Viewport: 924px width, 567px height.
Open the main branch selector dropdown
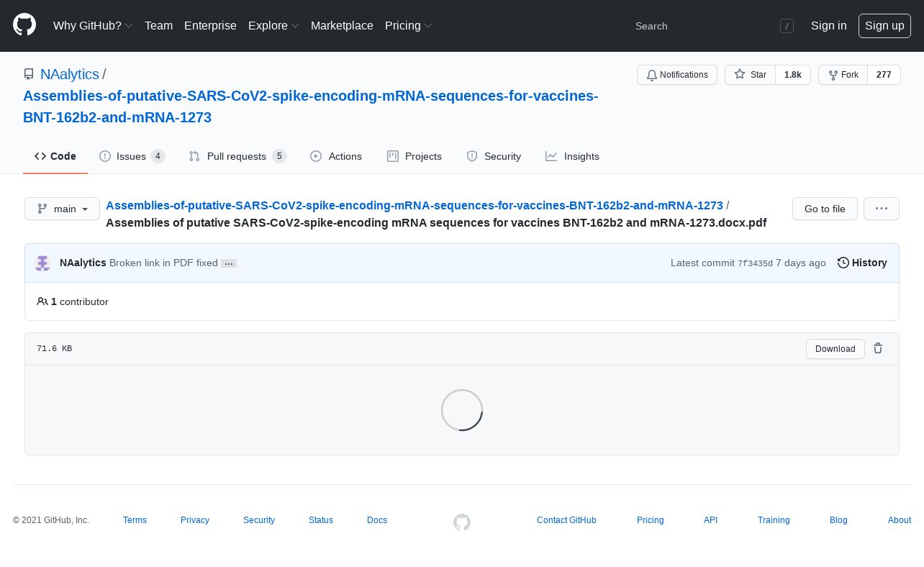point(63,209)
